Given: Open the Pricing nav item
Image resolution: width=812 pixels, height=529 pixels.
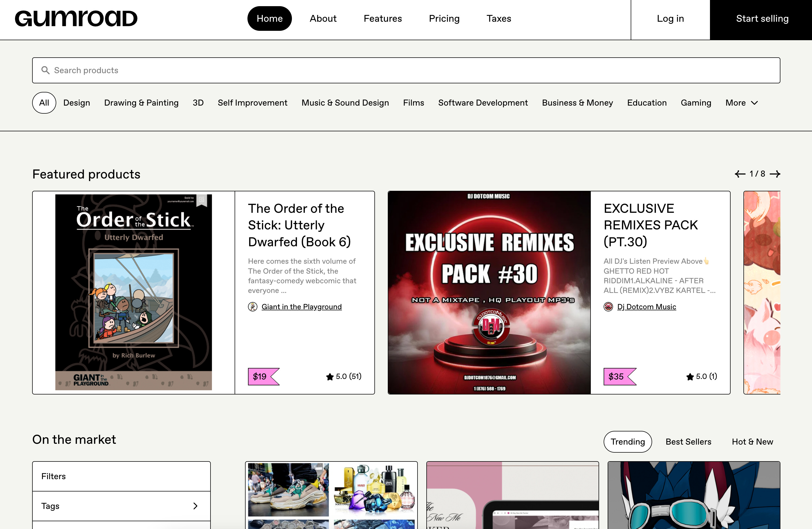Looking at the screenshot, I should pyautogui.click(x=444, y=18).
